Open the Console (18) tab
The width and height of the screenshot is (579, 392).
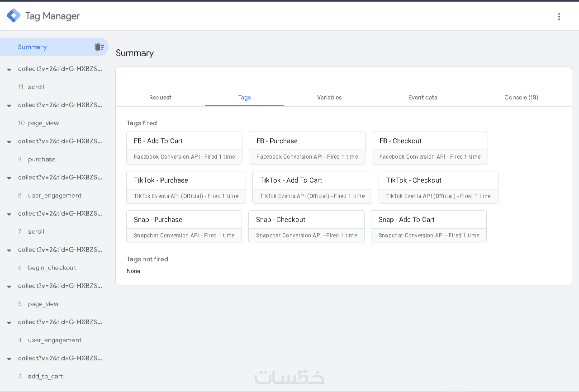pyautogui.click(x=521, y=97)
